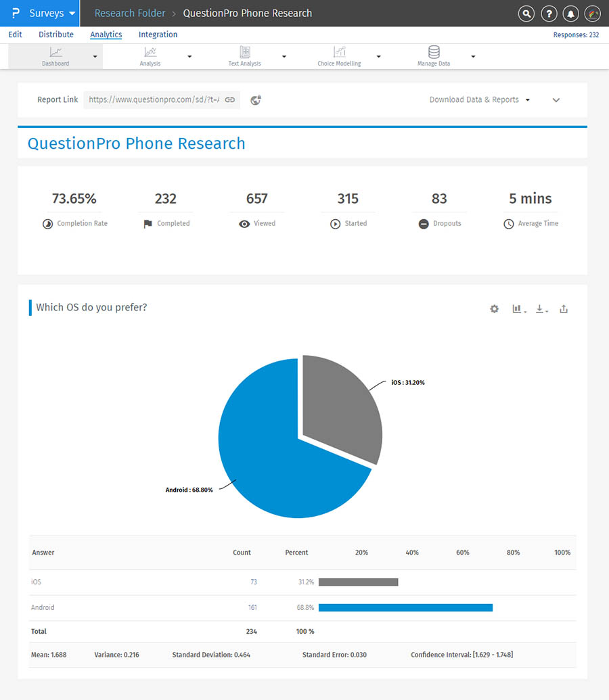Click the share/export chart icon
Viewport: 609px width, 700px height.
tap(564, 308)
